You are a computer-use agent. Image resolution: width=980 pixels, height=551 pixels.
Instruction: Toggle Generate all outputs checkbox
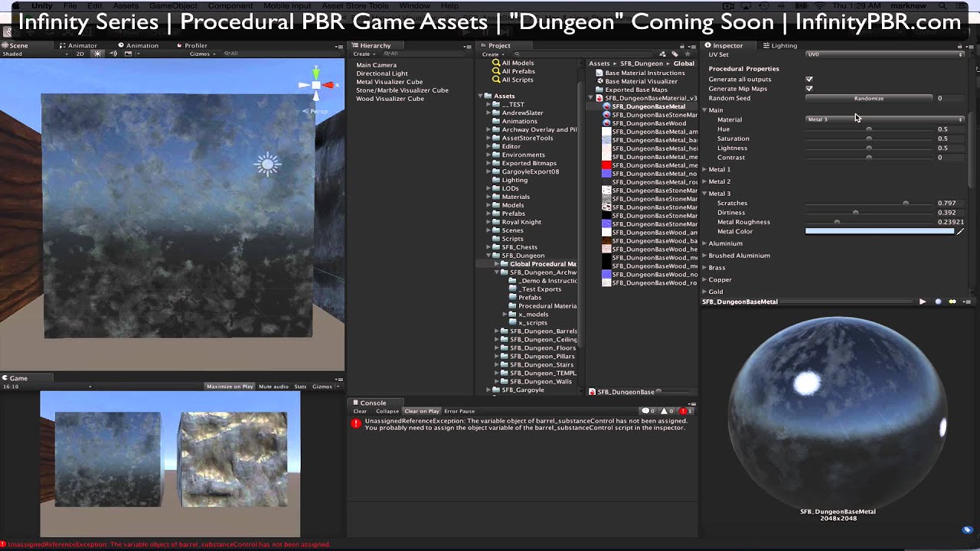(809, 79)
